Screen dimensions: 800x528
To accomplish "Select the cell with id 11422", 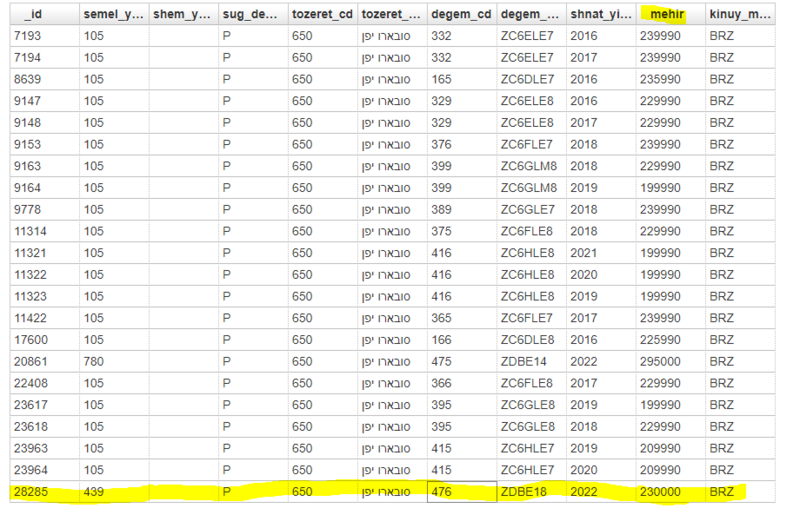I will (x=44, y=318).
